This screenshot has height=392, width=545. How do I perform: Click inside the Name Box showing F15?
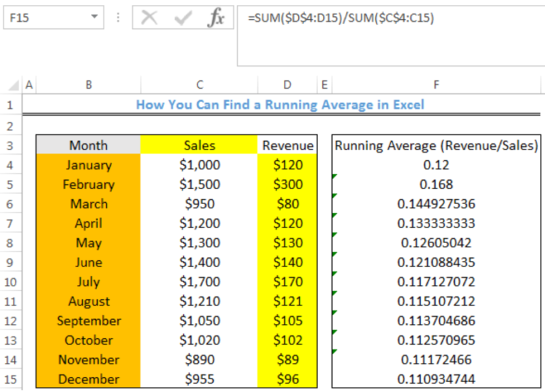(43, 18)
